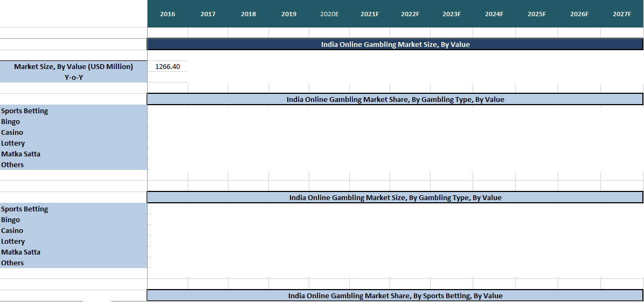Select the Market Share, By Sports Betting title bar
This screenshot has height=302, width=644.
point(395,296)
